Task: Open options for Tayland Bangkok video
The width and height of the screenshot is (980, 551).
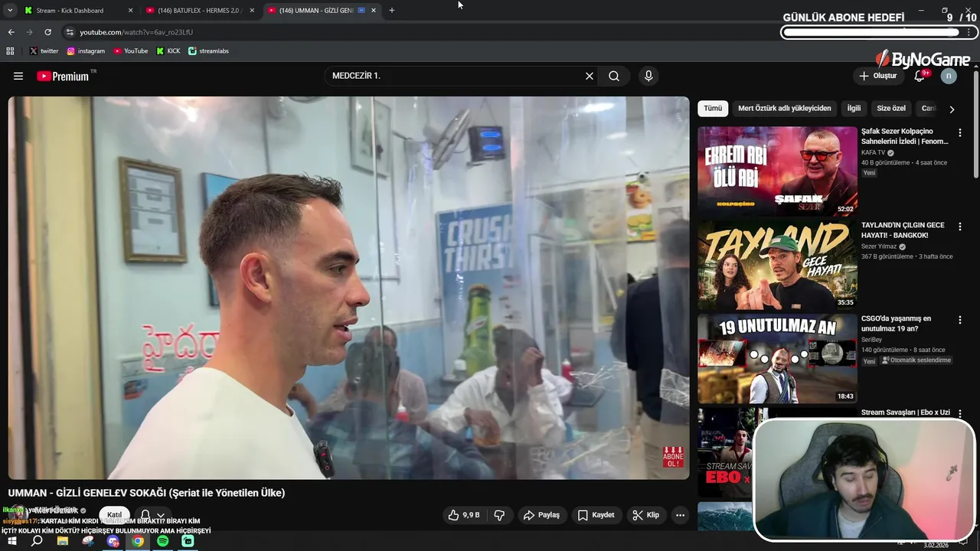Action: [x=960, y=227]
